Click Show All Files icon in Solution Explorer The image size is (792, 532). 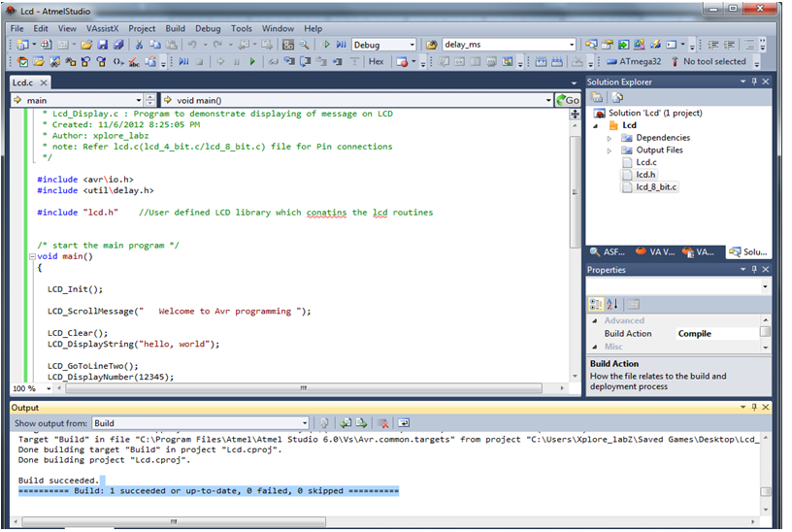[617, 97]
